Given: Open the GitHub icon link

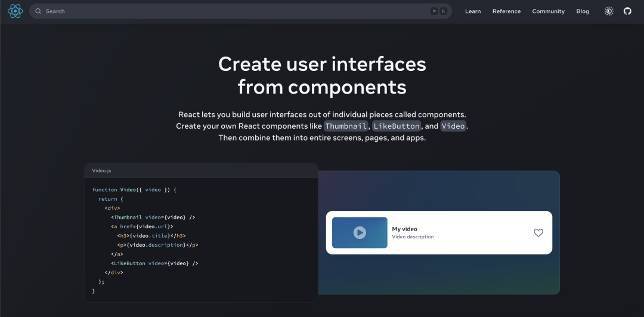Looking at the screenshot, I should pos(627,11).
